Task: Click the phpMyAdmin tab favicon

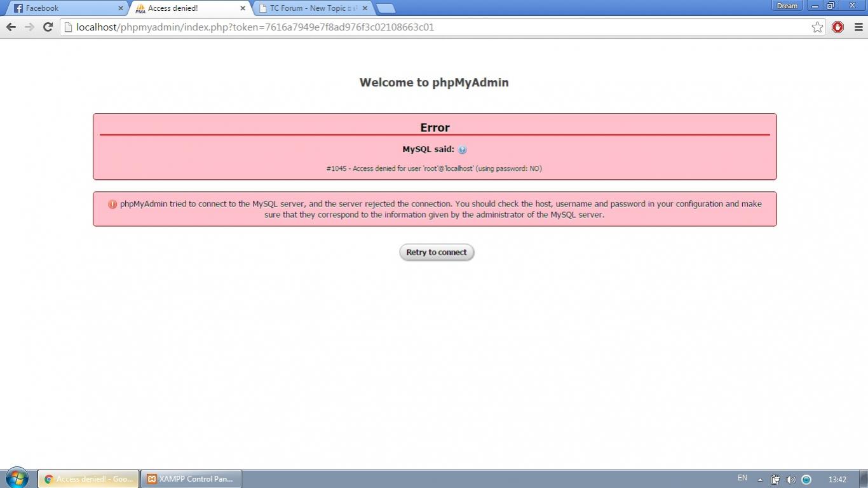Action: pos(140,8)
